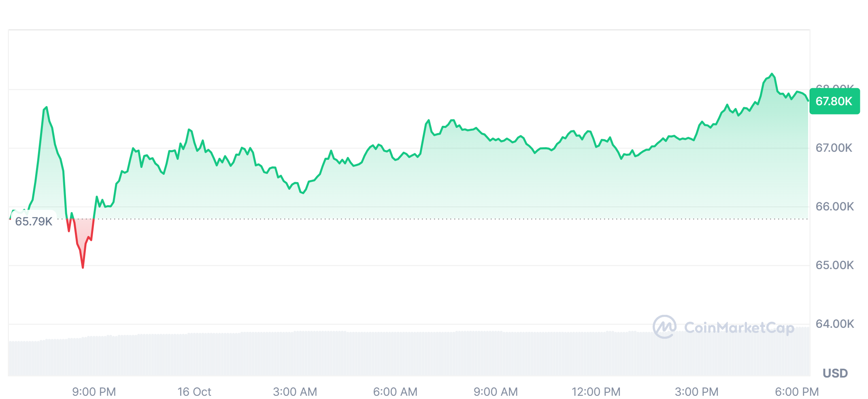Select the 3:00 PM time axis label
Image resolution: width=868 pixels, height=399 pixels.
pyautogui.click(x=696, y=392)
